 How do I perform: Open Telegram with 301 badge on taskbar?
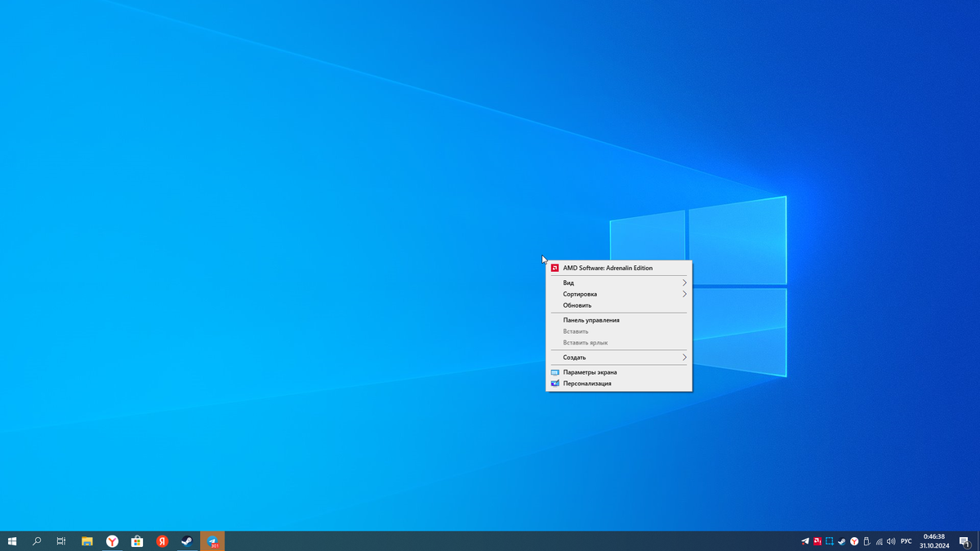pos(212,541)
